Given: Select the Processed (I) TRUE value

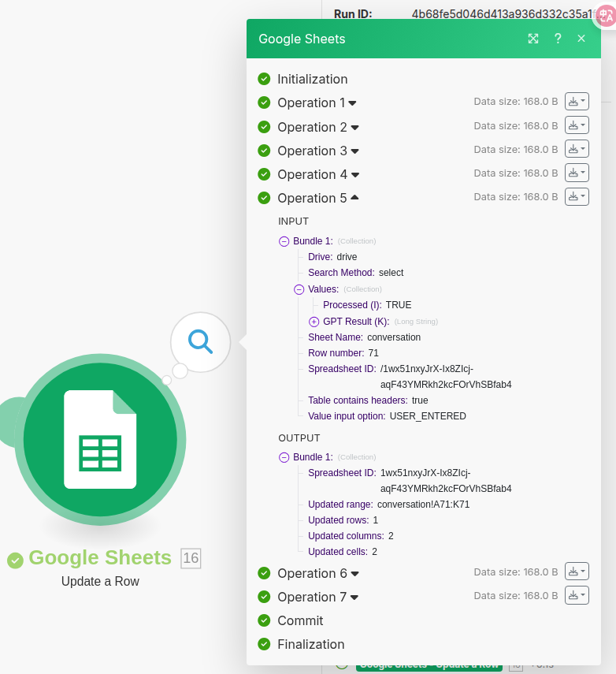Looking at the screenshot, I should (399, 305).
